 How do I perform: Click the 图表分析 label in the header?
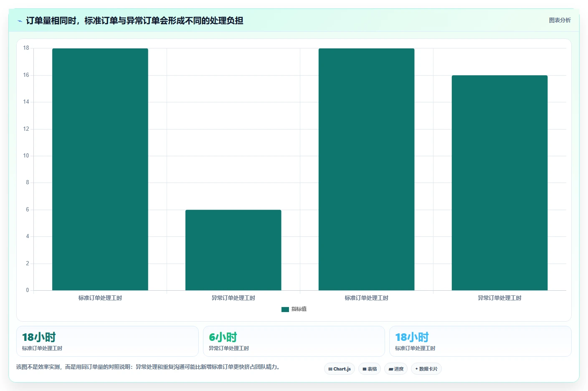coord(560,20)
